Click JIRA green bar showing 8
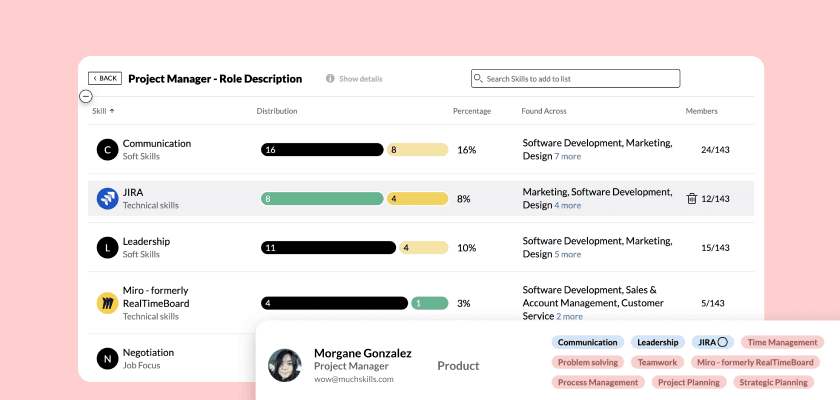 click(322, 199)
